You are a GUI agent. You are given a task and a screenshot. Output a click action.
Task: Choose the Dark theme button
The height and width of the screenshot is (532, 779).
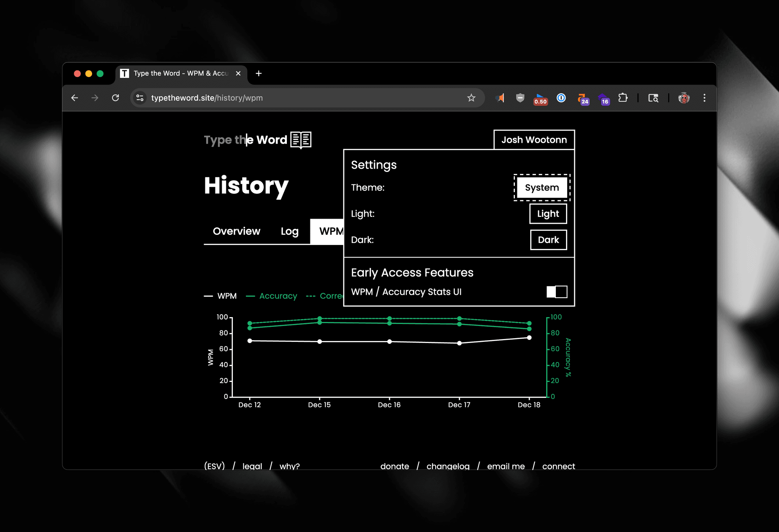(x=549, y=240)
